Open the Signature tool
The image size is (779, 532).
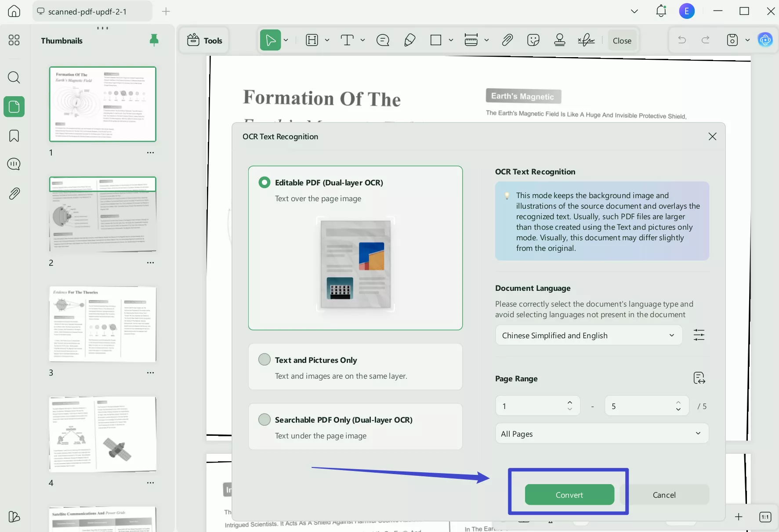pos(586,40)
